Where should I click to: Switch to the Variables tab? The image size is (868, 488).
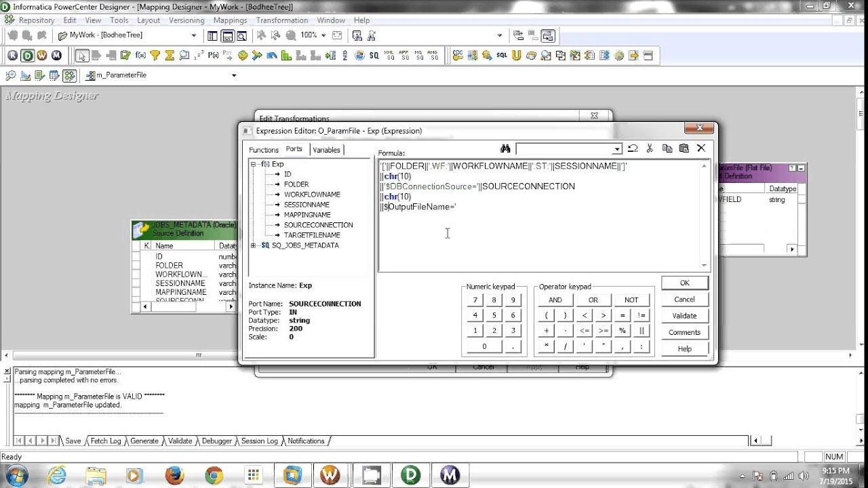coord(327,150)
